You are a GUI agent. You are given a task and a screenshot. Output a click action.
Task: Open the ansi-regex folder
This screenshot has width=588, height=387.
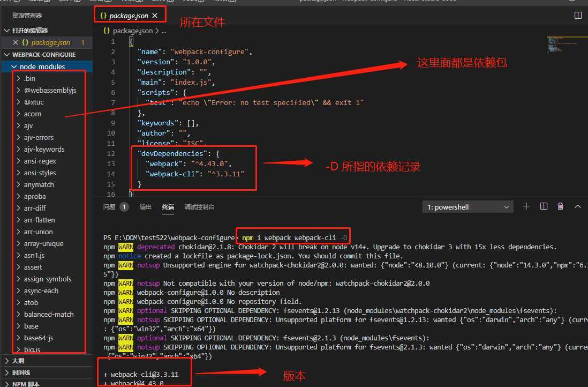(40, 161)
